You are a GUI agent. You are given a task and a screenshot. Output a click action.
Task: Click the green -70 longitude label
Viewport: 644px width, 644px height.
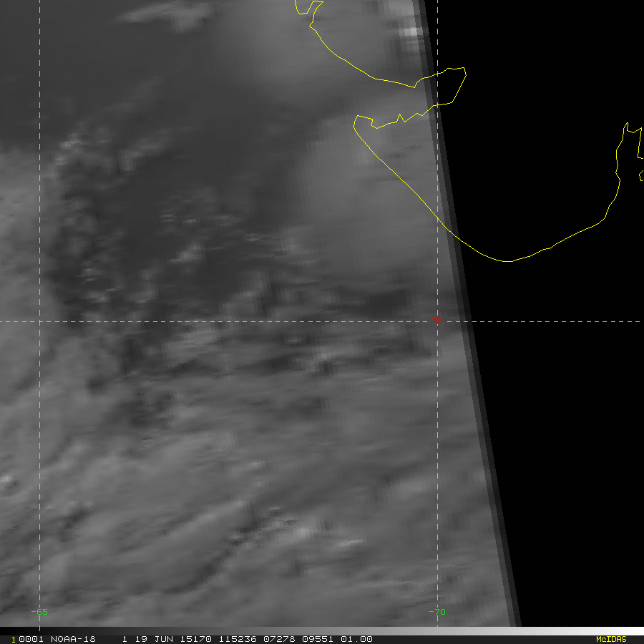436,612
